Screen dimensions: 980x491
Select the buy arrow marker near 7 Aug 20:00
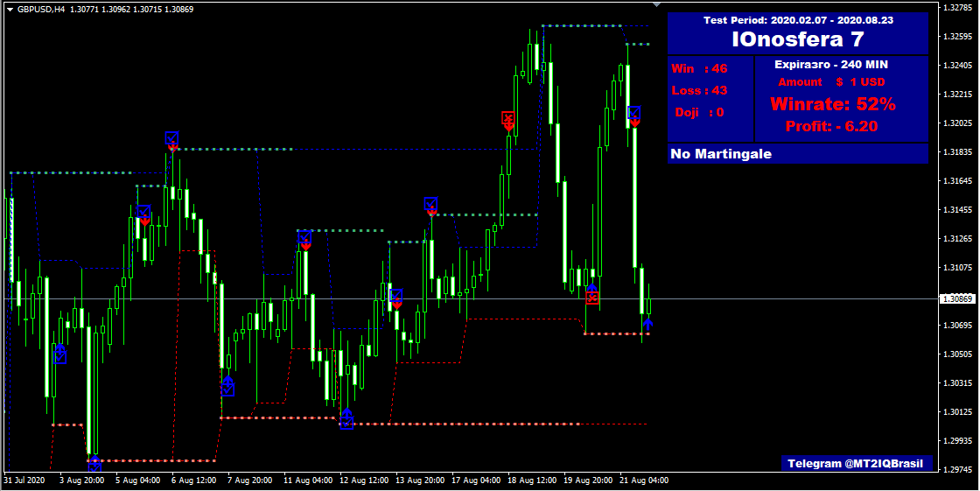point(227,386)
